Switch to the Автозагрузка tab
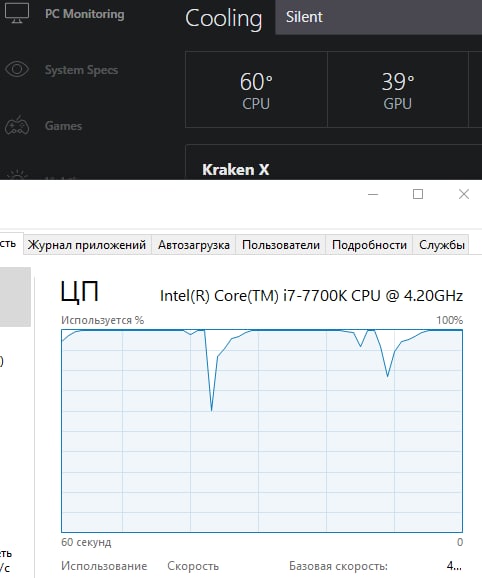The height and width of the screenshot is (578, 482). coord(194,245)
